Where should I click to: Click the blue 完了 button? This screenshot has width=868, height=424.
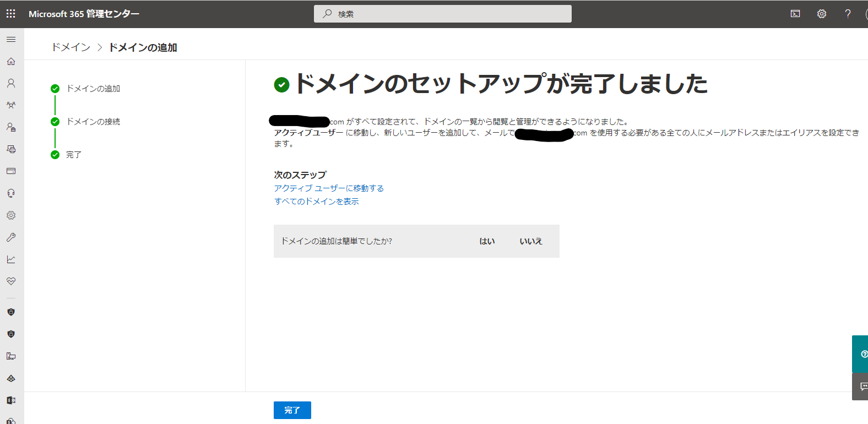pos(292,410)
